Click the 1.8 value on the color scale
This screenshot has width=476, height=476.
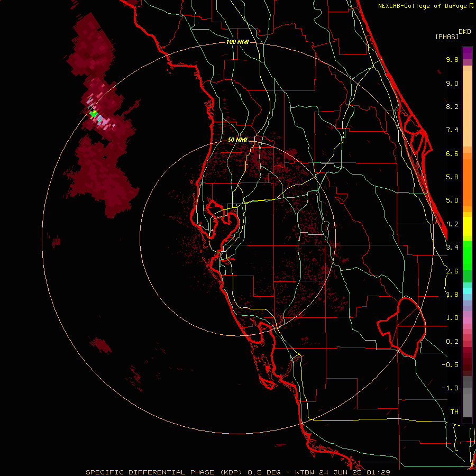[x=452, y=295]
